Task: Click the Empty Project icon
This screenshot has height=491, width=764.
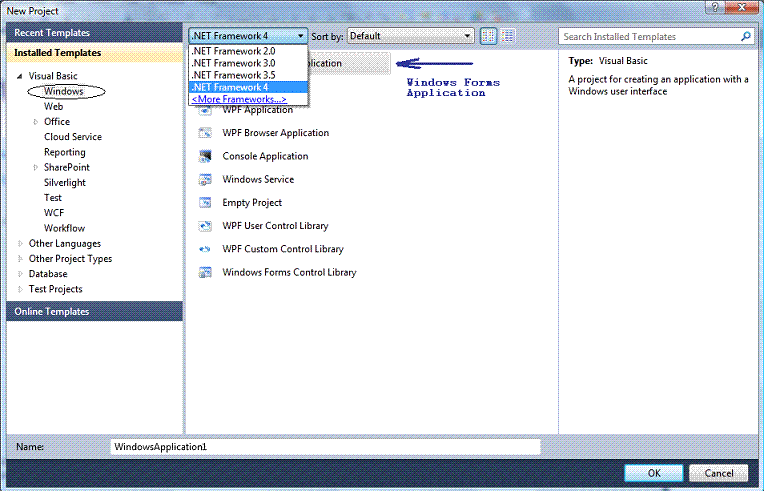Action: click(205, 203)
